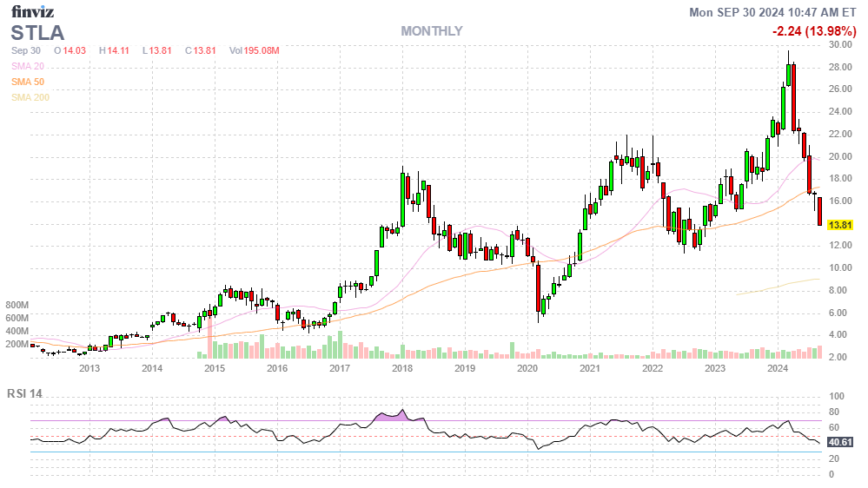Screen dimensions: 868x488
Task: Click the 30.00 price axis label
Action: (x=838, y=44)
